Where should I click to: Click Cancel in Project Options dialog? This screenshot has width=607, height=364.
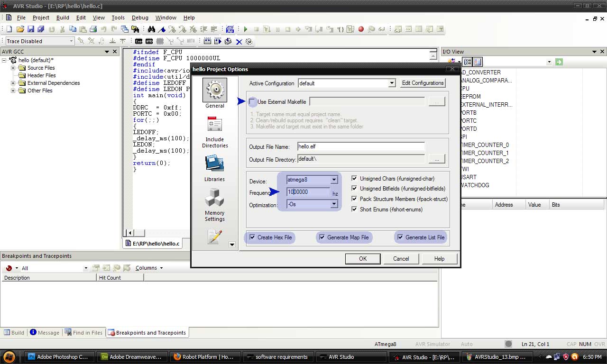point(401,258)
